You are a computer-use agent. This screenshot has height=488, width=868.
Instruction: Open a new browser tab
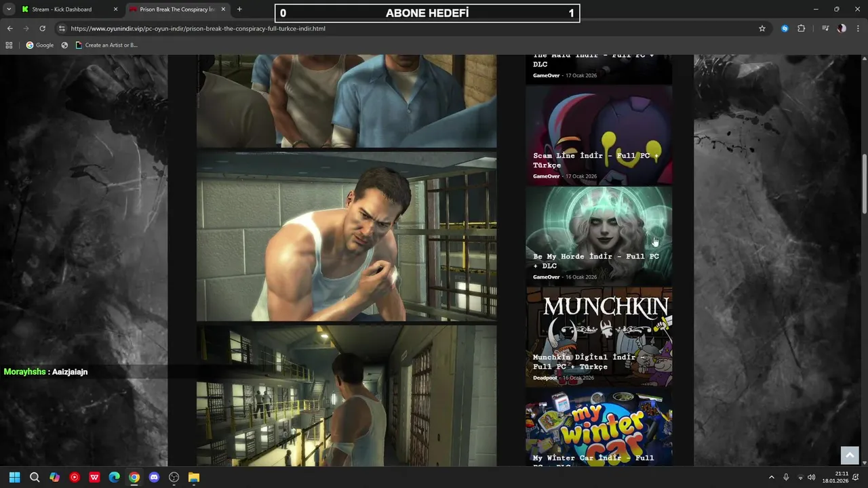(239, 9)
